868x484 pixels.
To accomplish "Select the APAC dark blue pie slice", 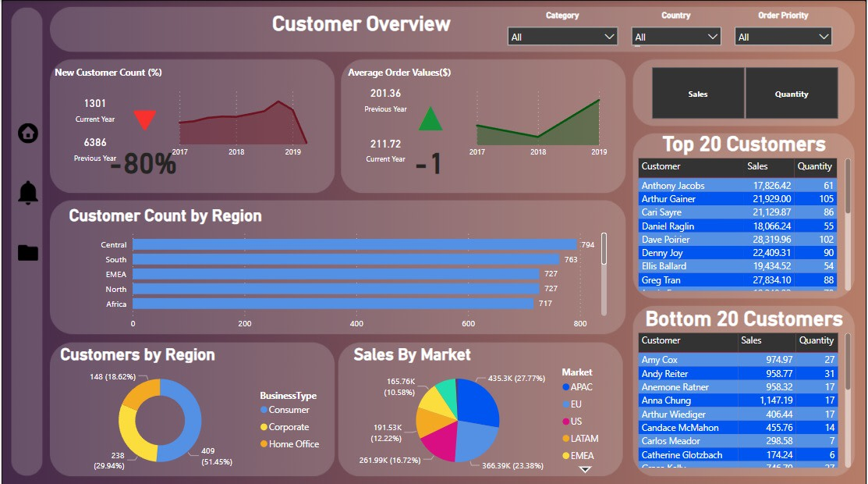I will coord(478,402).
